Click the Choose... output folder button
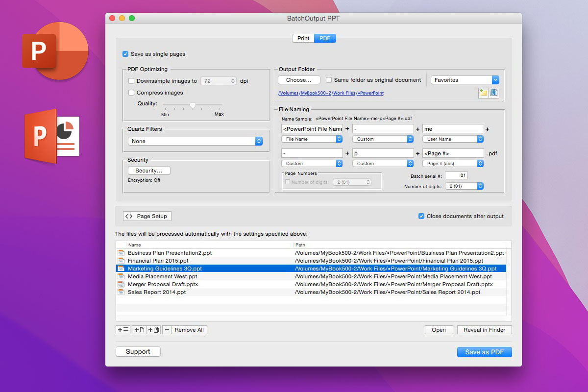Viewport: 588px width, 392px height. [x=299, y=80]
